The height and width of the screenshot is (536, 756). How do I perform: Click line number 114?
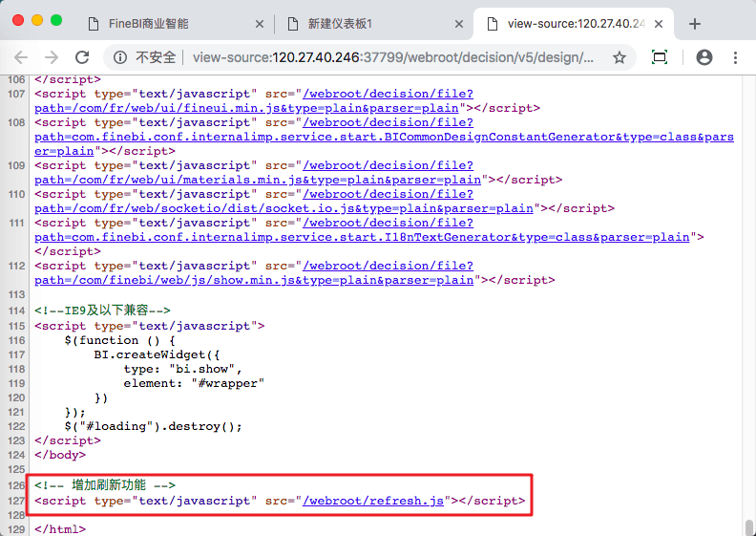[16, 311]
